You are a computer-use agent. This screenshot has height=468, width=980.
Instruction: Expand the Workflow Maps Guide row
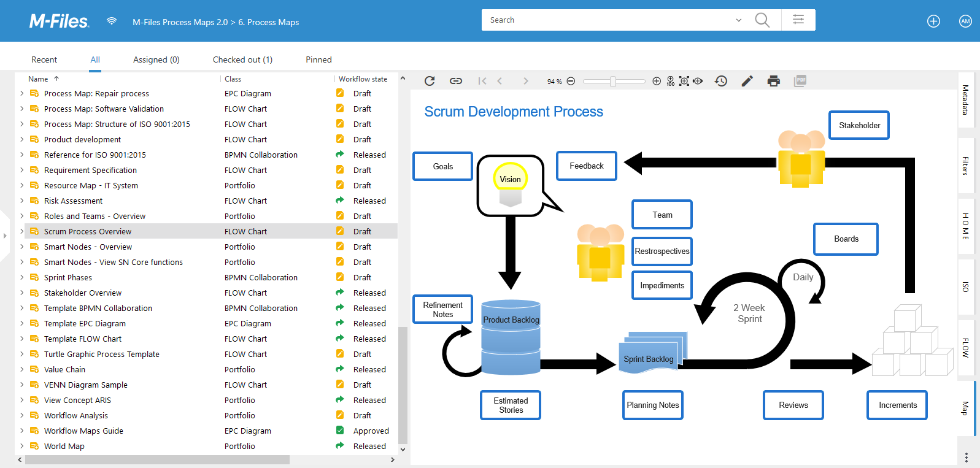coord(22,431)
